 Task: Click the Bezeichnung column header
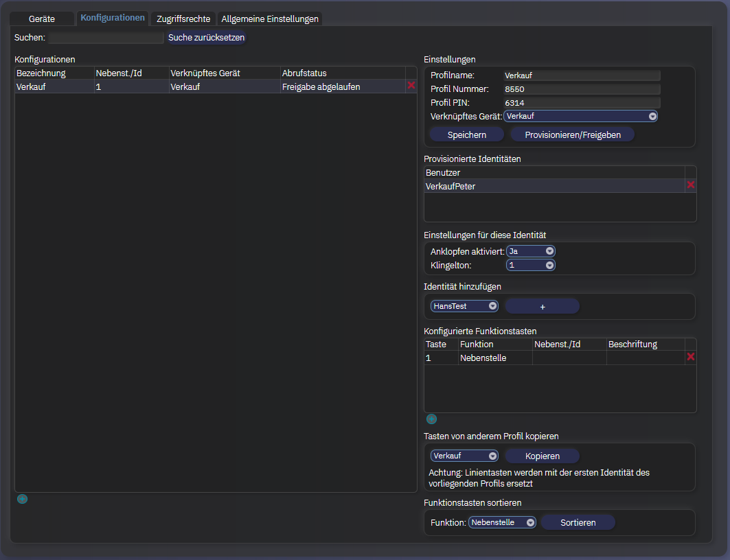pyautogui.click(x=54, y=73)
